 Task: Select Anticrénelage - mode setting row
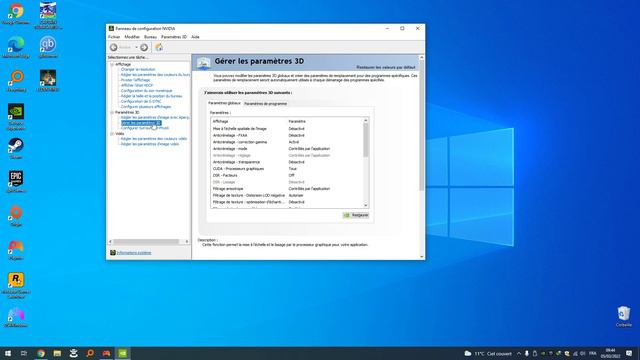[x=287, y=149]
